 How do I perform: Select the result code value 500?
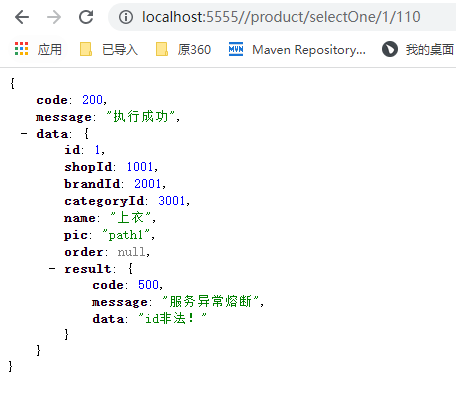(148, 285)
